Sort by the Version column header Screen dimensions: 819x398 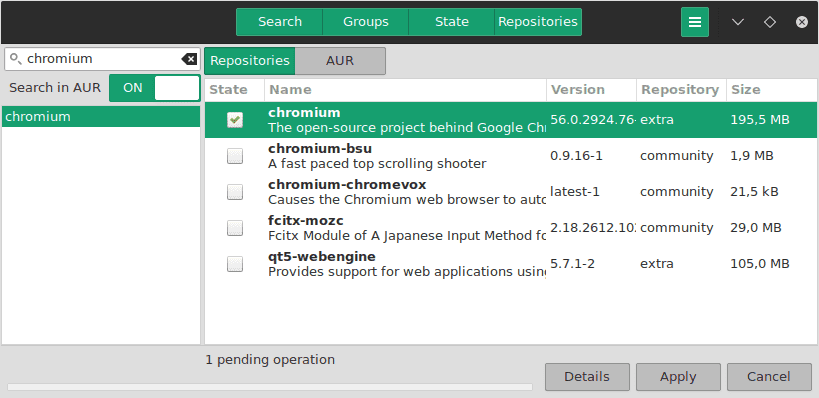(591, 90)
